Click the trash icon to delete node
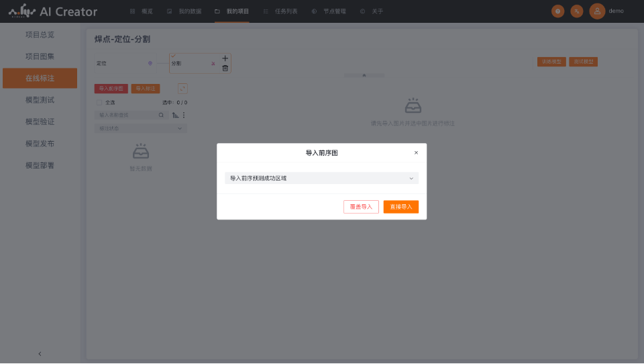The height and width of the screenshot is (364, 644). click(225, 68)
